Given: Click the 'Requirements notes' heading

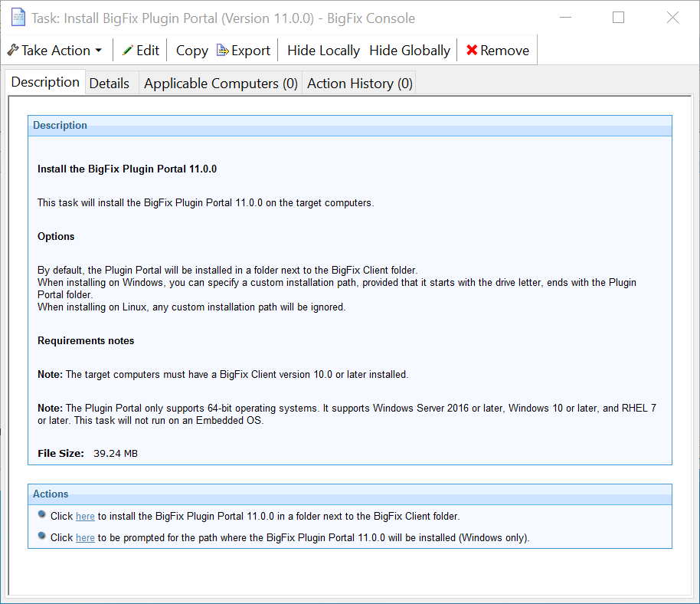Looking at the screenshot, I should click(x=86, y=341).
